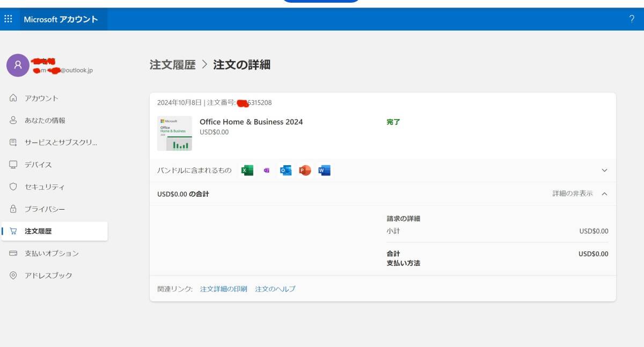Click the monitor icon beside デバイス
Screen dimensions: 644x347
[13, 165]
